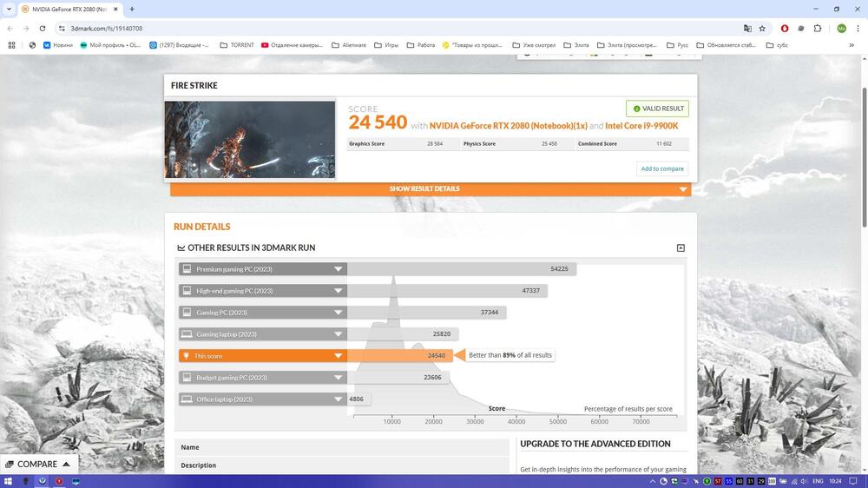Screen dimensions: 868x488
Task: Click the red Opera extension icon
Action: point(785,28)
